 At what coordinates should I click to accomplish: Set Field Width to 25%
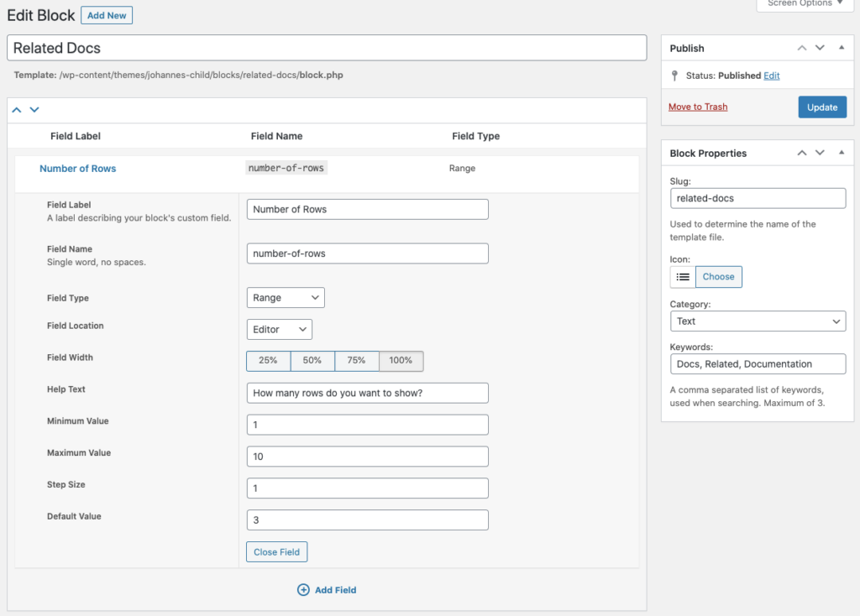(268, 361)
